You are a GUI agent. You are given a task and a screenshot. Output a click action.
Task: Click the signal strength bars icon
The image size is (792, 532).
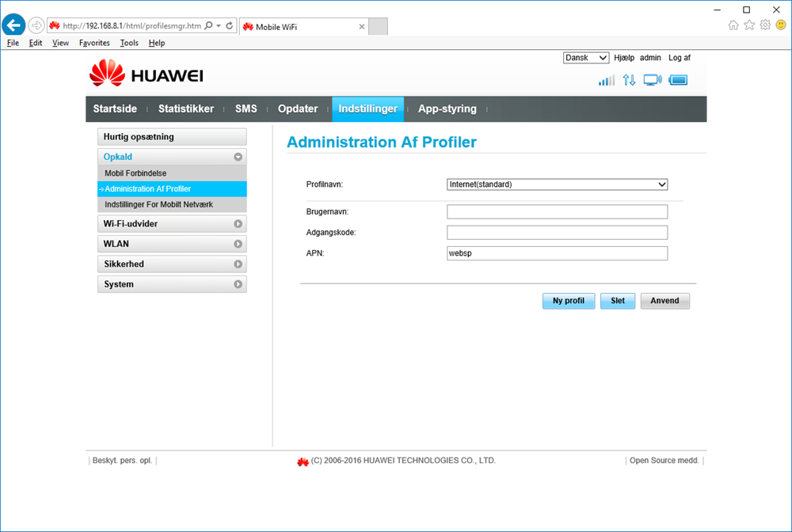point(607,80)
